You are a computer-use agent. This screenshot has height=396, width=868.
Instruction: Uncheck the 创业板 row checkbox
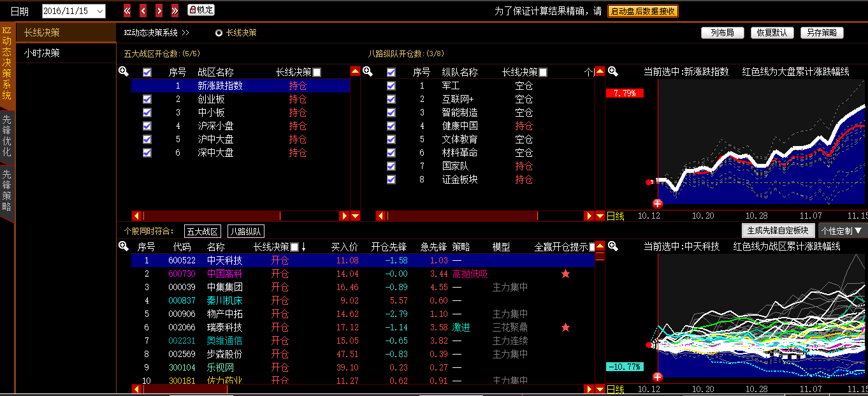click(147, 99)
